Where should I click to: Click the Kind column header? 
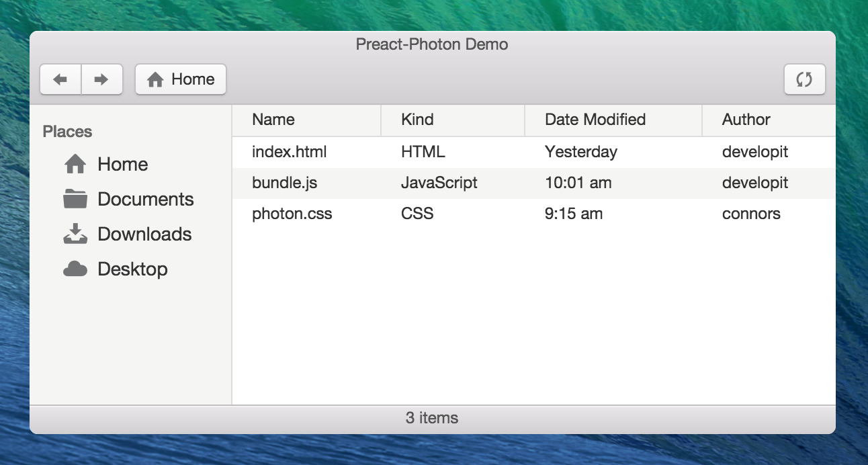pos(417,120)
